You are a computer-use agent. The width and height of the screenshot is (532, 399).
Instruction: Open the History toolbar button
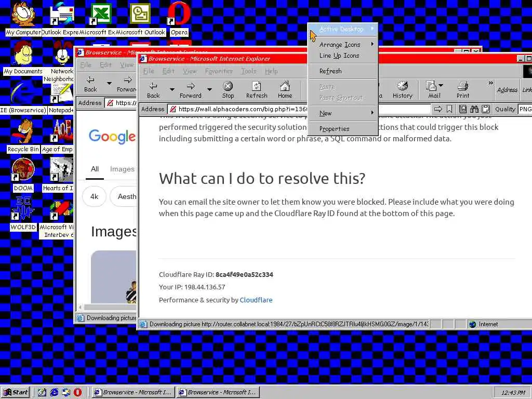(403, 90)
